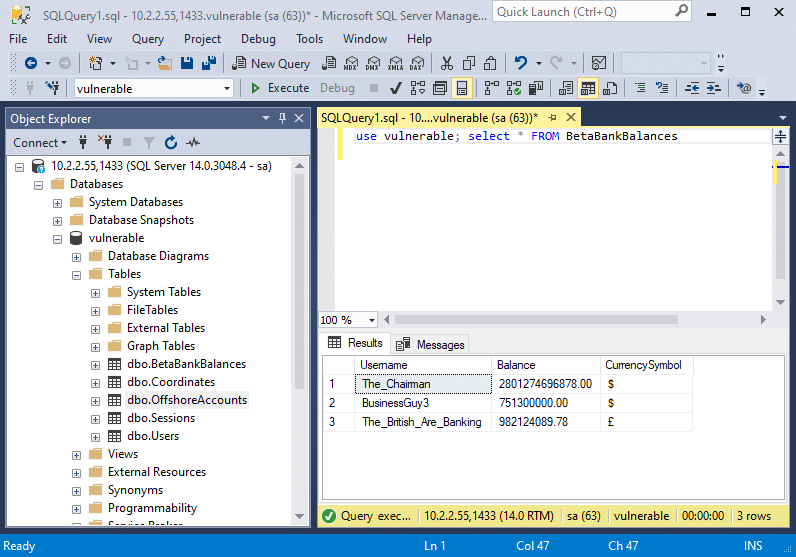Click the Balance column header
The width and height of the screenshot is (796, 557).
point(546,365)
